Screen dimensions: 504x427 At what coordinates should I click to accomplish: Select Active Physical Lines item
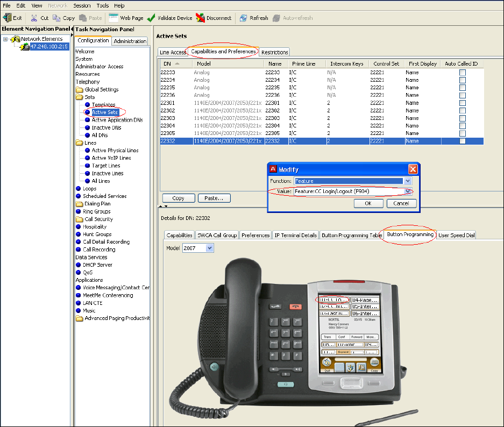[115, 151]
